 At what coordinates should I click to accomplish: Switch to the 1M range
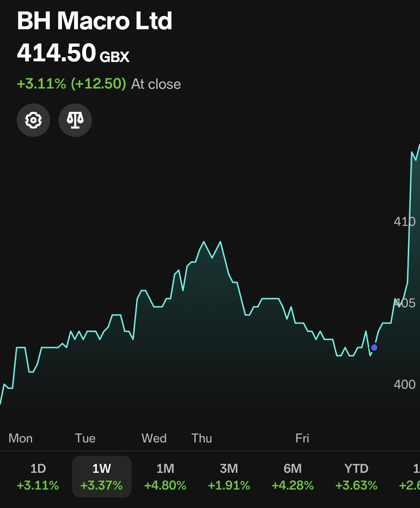[x=165, y=476]
